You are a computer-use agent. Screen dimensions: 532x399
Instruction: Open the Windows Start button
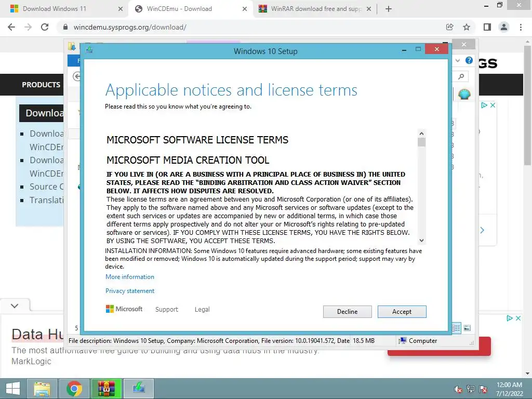[13, 389]
